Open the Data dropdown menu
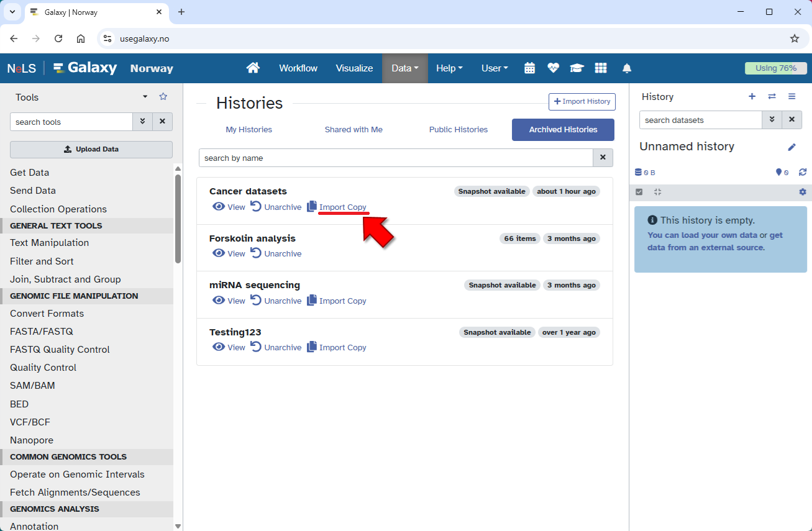The height and width of the screenshot is (531, 812). click(x=404, y=68)
